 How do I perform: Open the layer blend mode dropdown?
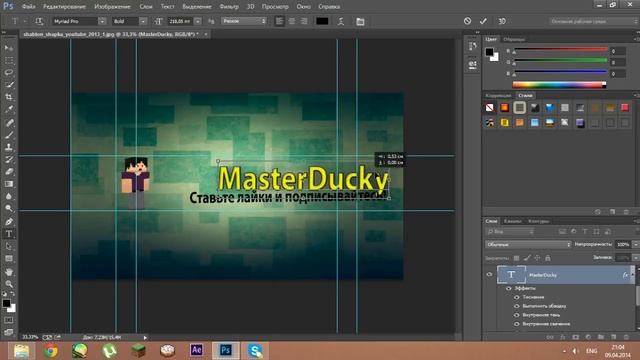click(x=528, y=244)
